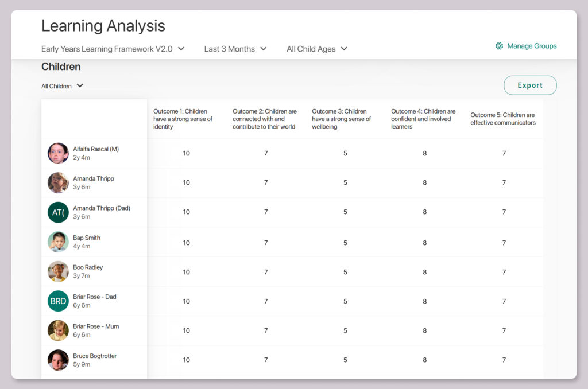Click Alfalfa Rascal's avatar photo
This screenshot has width=588, height=389.
tap(58, 153)
